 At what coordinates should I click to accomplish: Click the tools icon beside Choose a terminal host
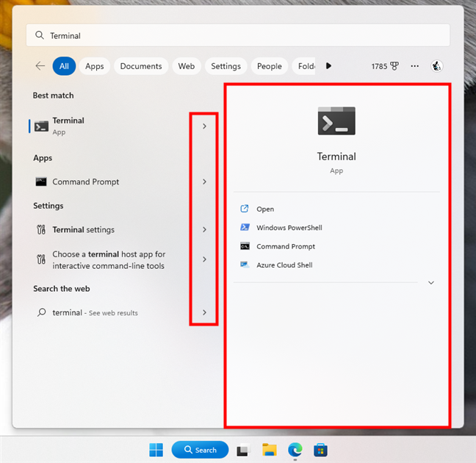click(41, 259)
